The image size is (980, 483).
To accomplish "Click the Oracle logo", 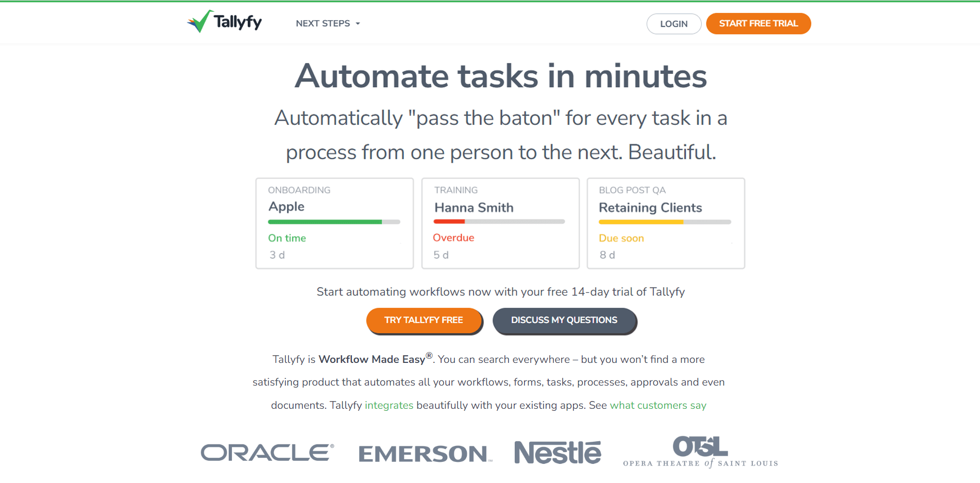I will point(267,453).
